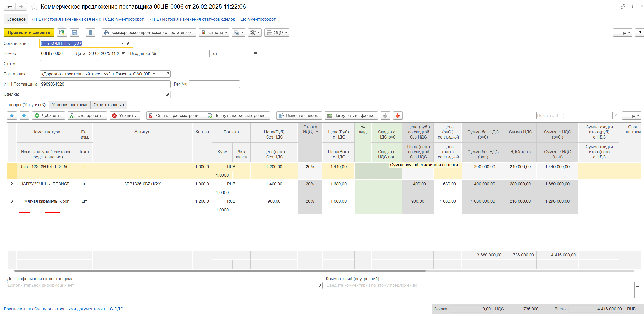Expand the Поставщик dropdown arrow
The height and width of the screenshot is (317, 644).
154,74
